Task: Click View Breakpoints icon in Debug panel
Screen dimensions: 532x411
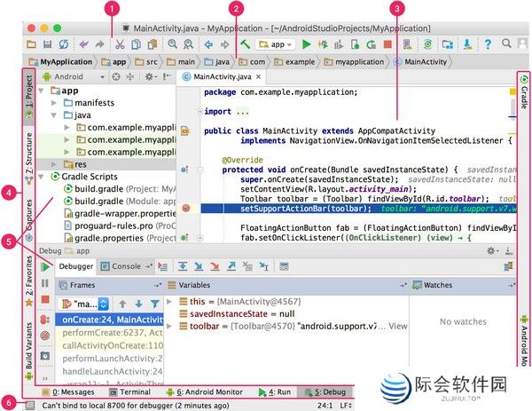Action: point(45,320)
